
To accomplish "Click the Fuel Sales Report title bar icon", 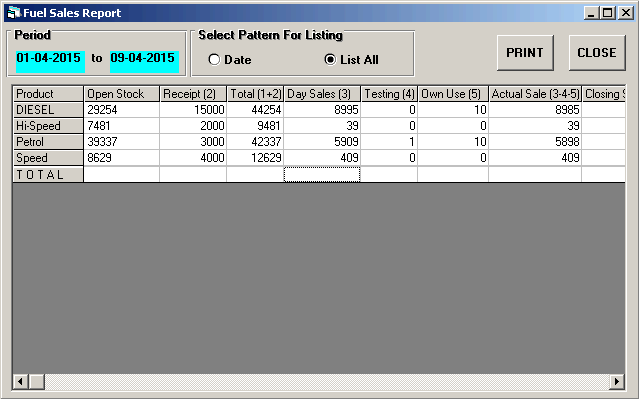I will (x=13, y=13).
